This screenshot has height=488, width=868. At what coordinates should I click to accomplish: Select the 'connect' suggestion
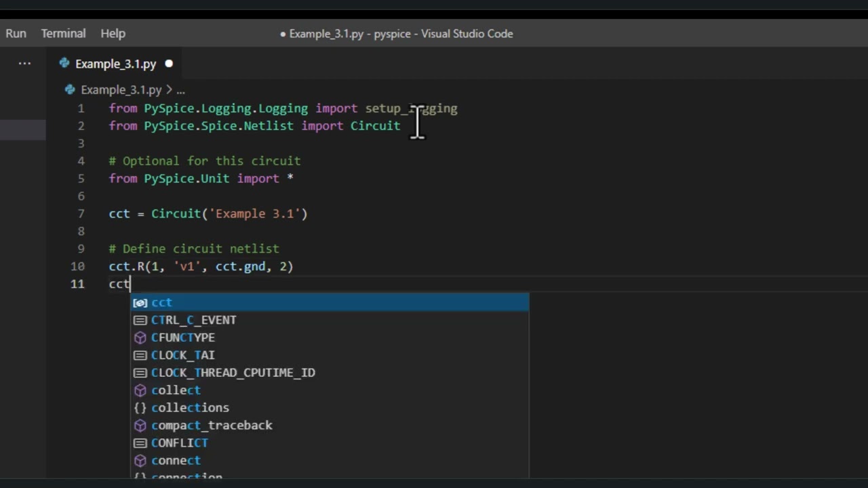pos(330,461)
